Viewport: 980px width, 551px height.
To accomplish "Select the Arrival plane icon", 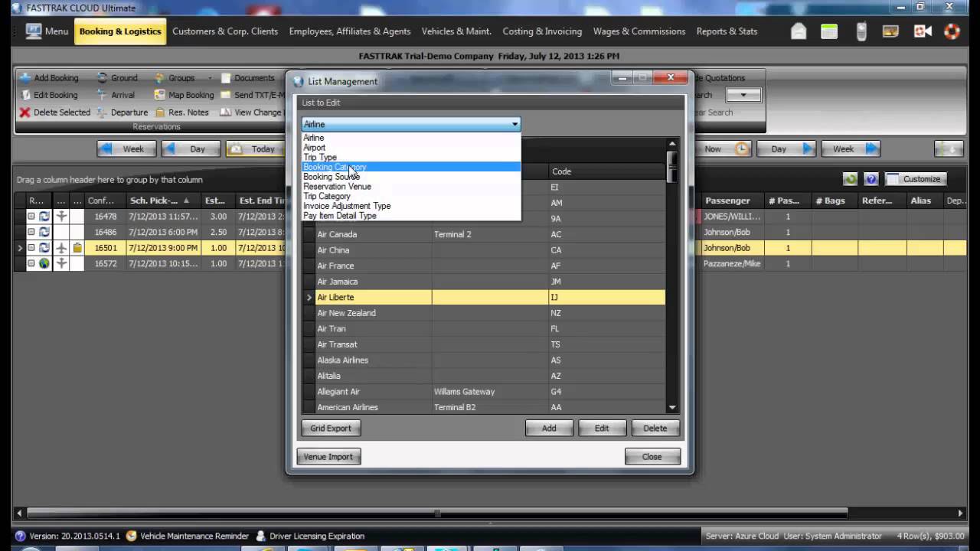I will click(x=102, y=95).
